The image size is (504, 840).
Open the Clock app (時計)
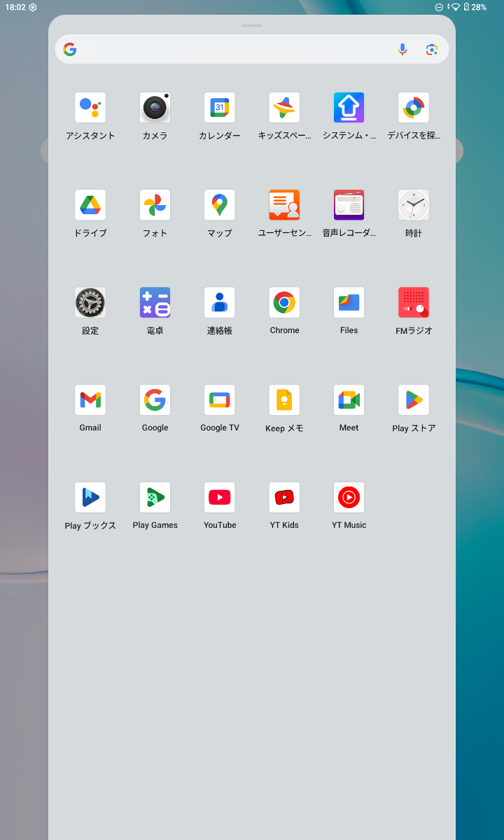point(414,205)
